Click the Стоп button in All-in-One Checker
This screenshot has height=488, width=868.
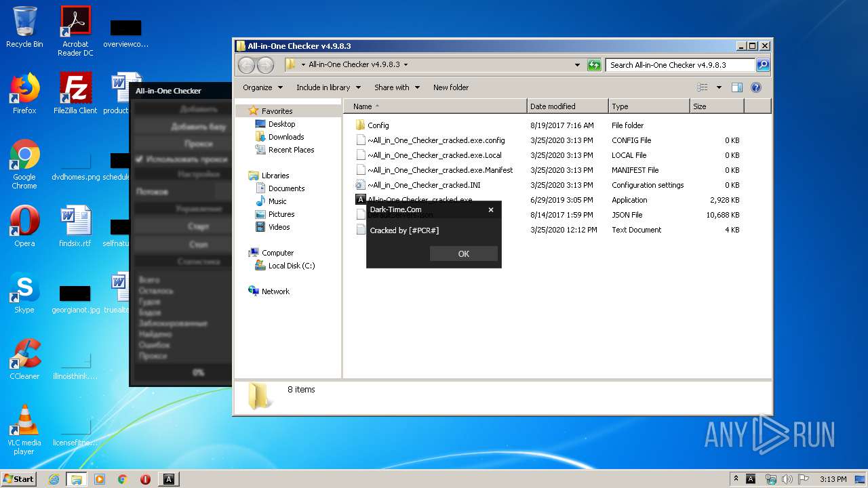199,244
